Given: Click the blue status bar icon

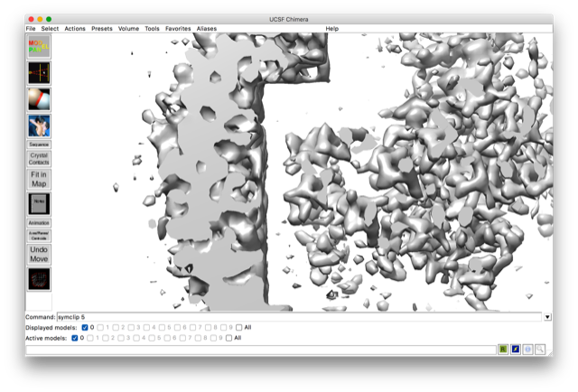Looking at the screenshot, I should [515, 349].
